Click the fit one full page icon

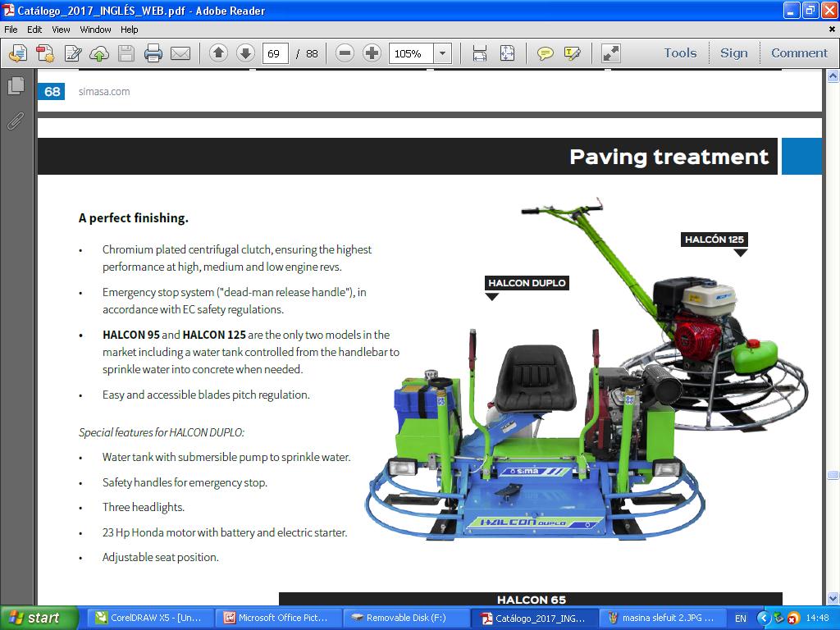(x=507, y=53)
